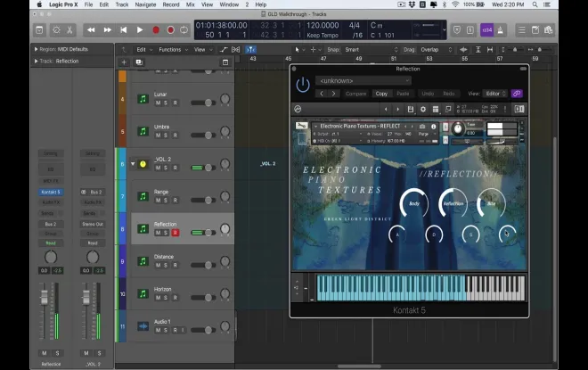Click the Replace mode shield icon
588x370 pixels.
click(x=457, y=30)
